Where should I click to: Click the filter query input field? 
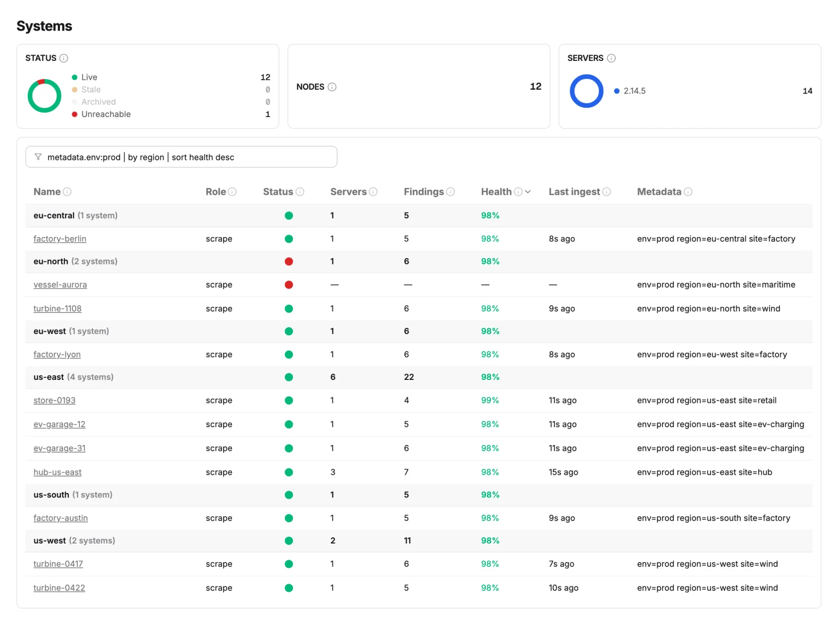point(181,157)
